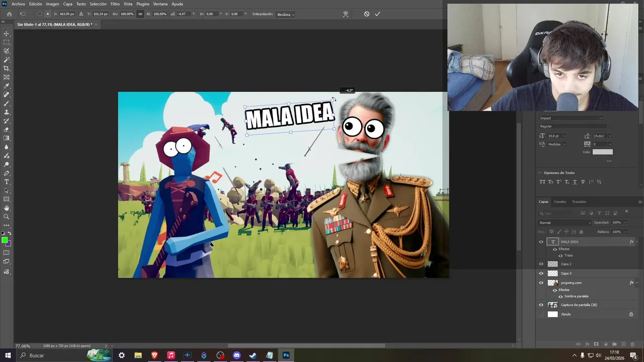The height and width of the screenshot is (362, 644).
Task: Click the green foreground color swatch
Action: pos(5,240)
